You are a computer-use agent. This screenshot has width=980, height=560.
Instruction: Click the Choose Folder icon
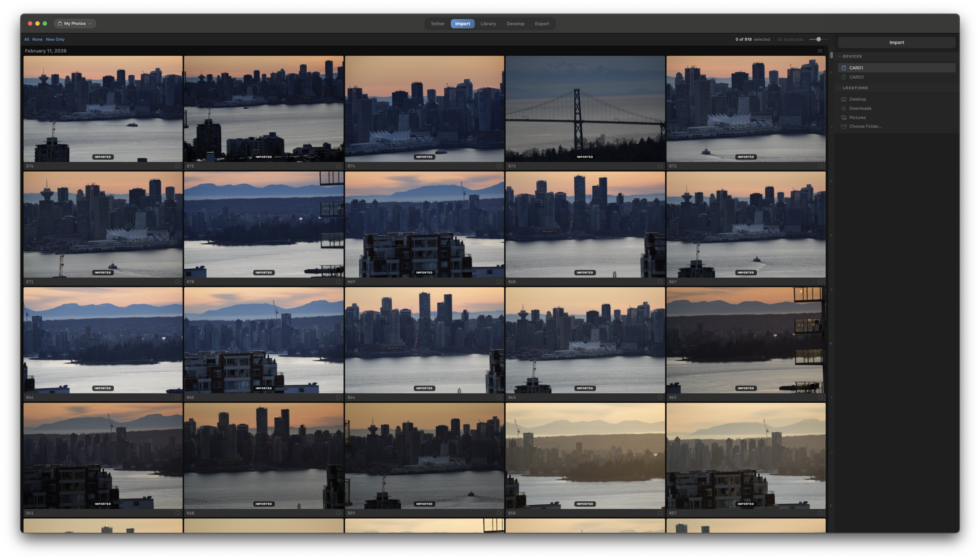pyautogui.click(x=844, y=127)
